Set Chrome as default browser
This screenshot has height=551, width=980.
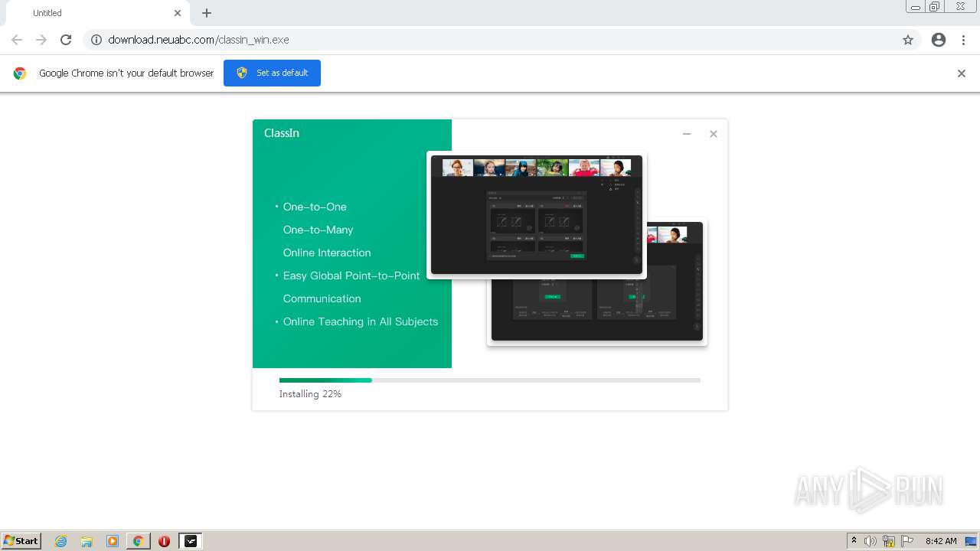click(272, 73)
